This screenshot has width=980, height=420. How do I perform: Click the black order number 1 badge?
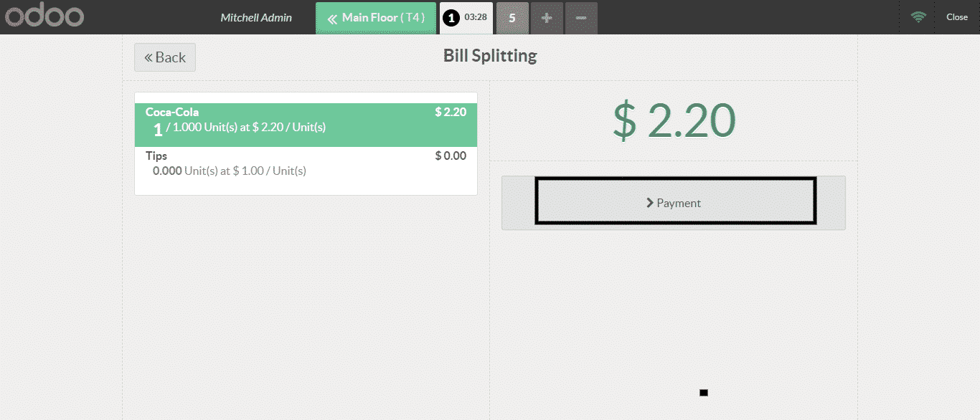click(451, 19)
